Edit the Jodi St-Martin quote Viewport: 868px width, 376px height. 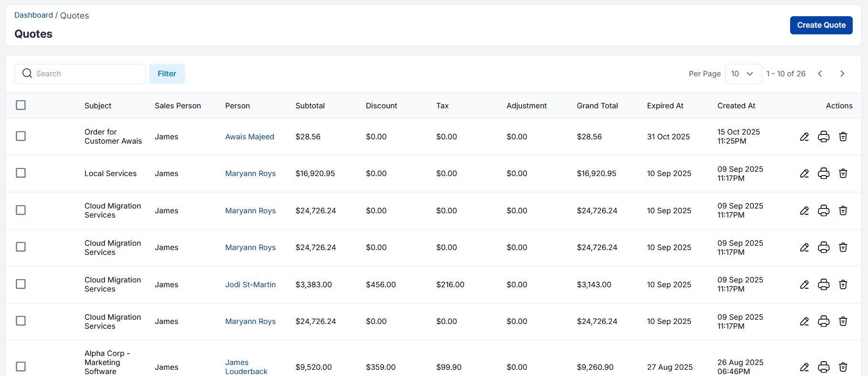[x=804, y=285]
